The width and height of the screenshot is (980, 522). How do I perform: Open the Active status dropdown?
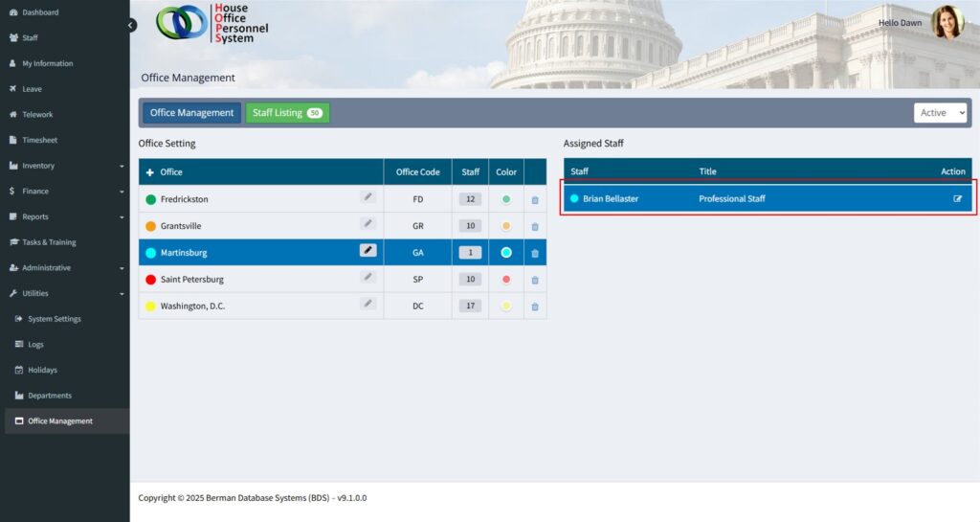point(940,113)
